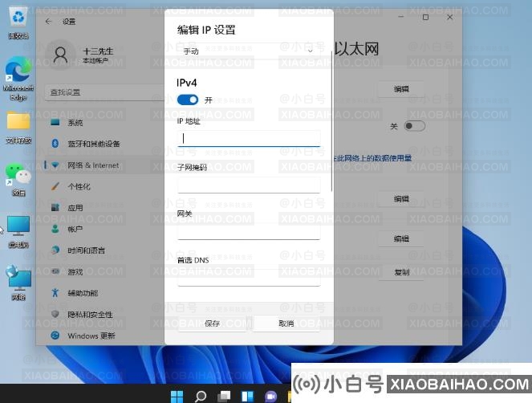Select 蓝牙和其他设备 in sidebar
532x403 pixels.
pyautogui.click(x=104, y=144)
